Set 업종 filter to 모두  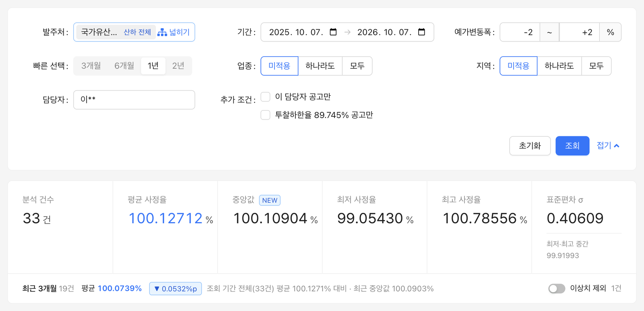click(x=357, y=66)
